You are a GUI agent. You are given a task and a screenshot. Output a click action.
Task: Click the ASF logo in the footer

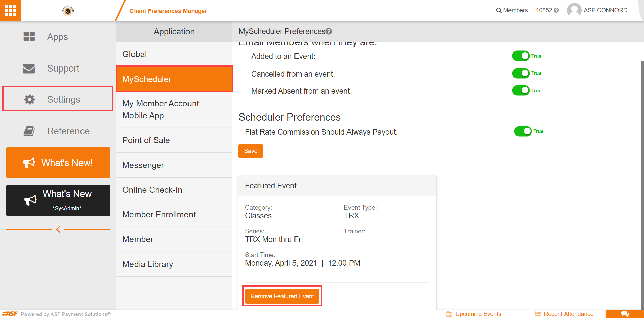click(10, 314)
